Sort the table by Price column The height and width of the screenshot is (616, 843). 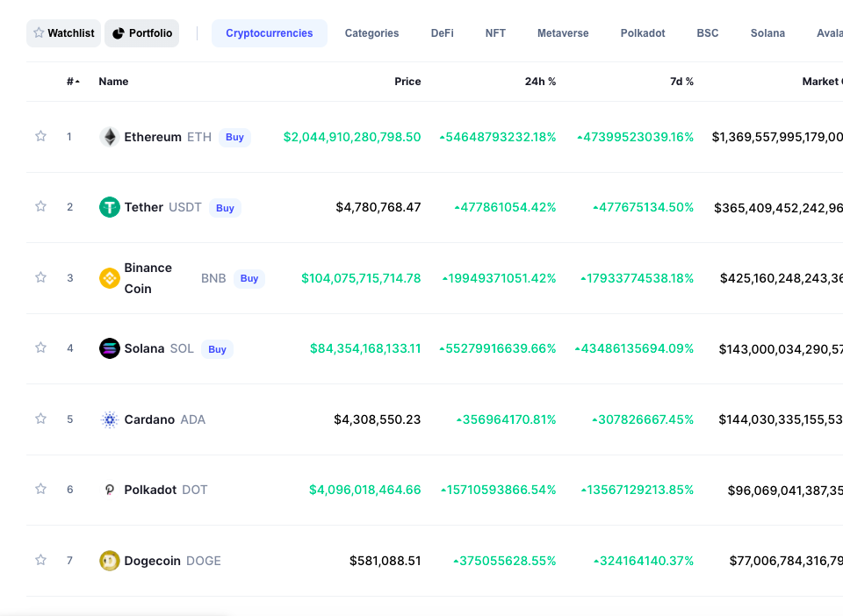click(x=407, y=82)
